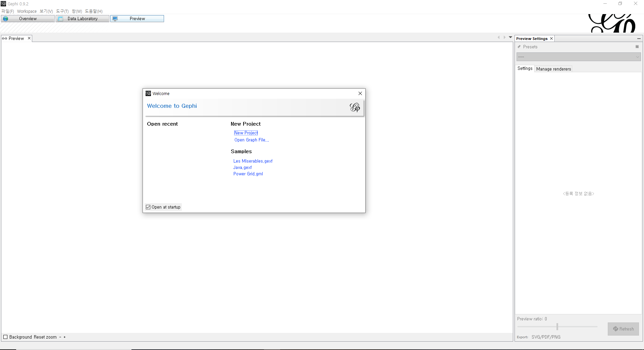Click the Gephi logo in the Welcome banner
This screenshot has width=644, height=350.
(x=355, y=107)
